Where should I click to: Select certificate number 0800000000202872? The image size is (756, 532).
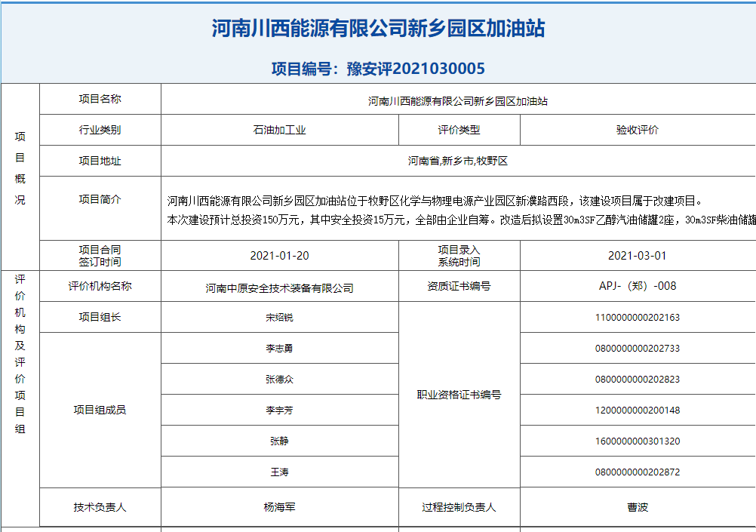[x=638, y=472]
